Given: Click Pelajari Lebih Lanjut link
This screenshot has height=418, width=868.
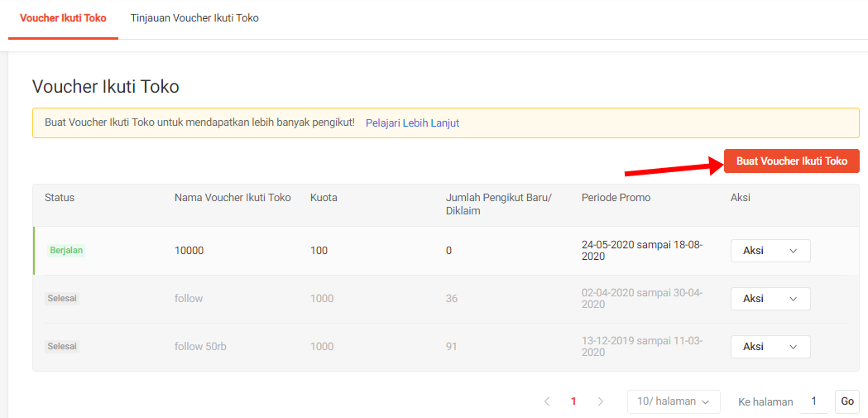Looking at the screenshot, I should click(412, 123).
